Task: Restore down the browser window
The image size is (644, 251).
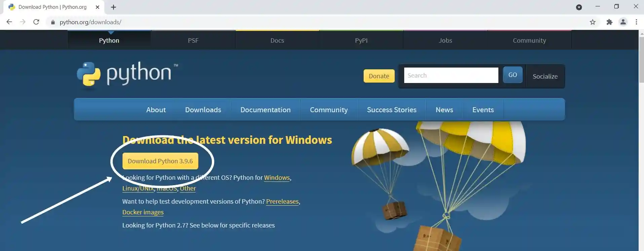Action: click(616, 6)
